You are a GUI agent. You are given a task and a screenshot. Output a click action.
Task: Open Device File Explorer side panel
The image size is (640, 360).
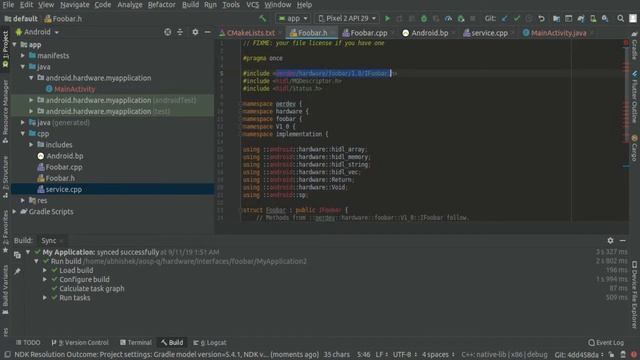634,295
